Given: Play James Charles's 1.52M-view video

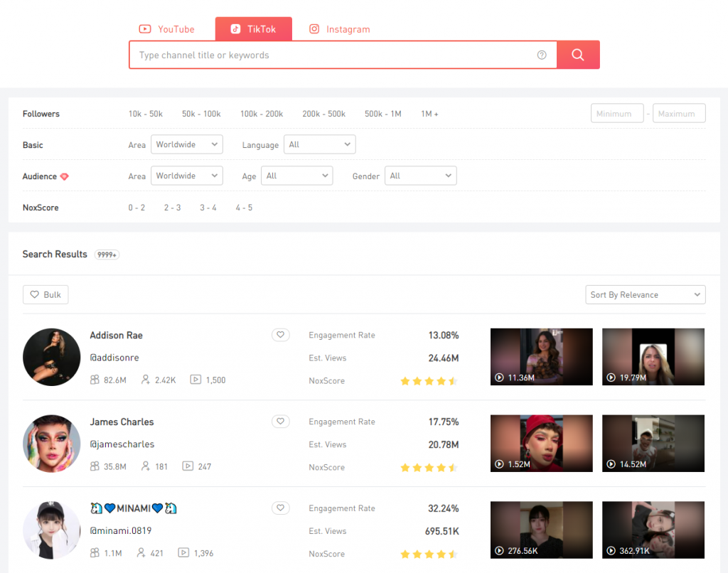Looking at the screenshot, I should click(541, 444).
